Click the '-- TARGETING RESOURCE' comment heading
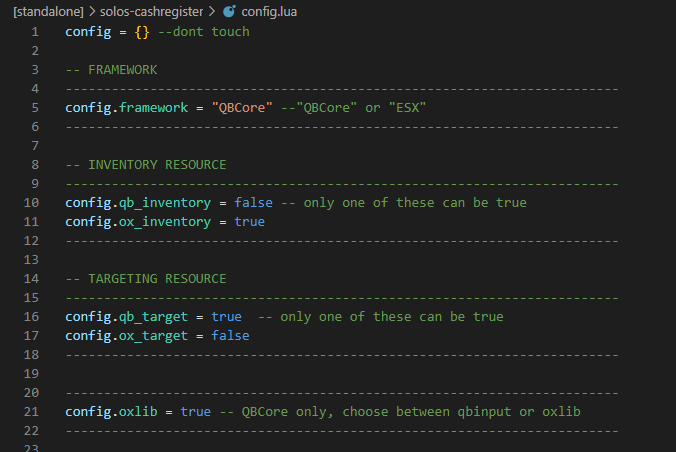The width and height of the screenshot is (676, 452). [x=146, y=279]
